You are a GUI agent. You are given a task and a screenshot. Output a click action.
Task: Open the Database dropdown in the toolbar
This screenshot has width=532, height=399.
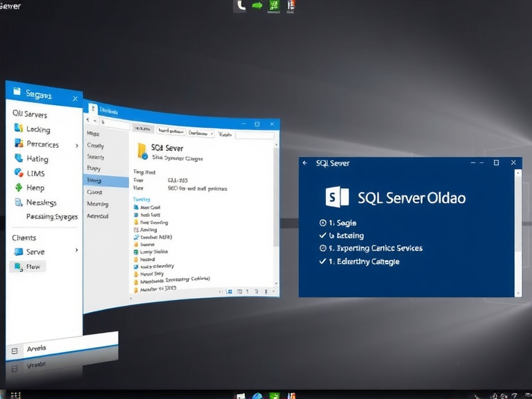pos(199,132)
